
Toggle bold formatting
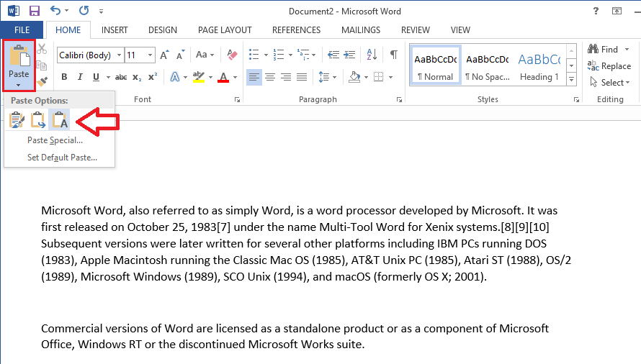click(x=64, y=77)
